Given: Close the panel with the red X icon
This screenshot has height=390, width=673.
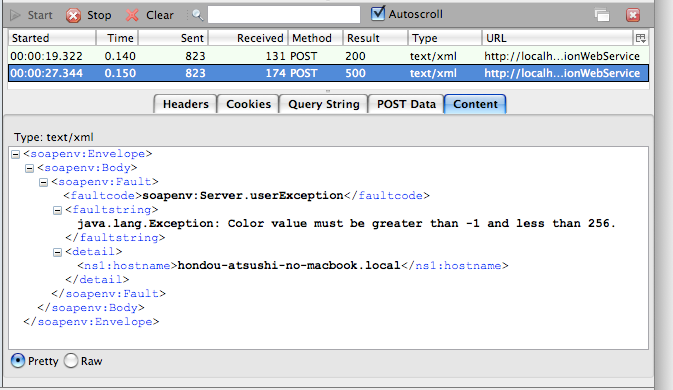Looking at the screenshot, I should pyautogui.click(x=633, y=15).
